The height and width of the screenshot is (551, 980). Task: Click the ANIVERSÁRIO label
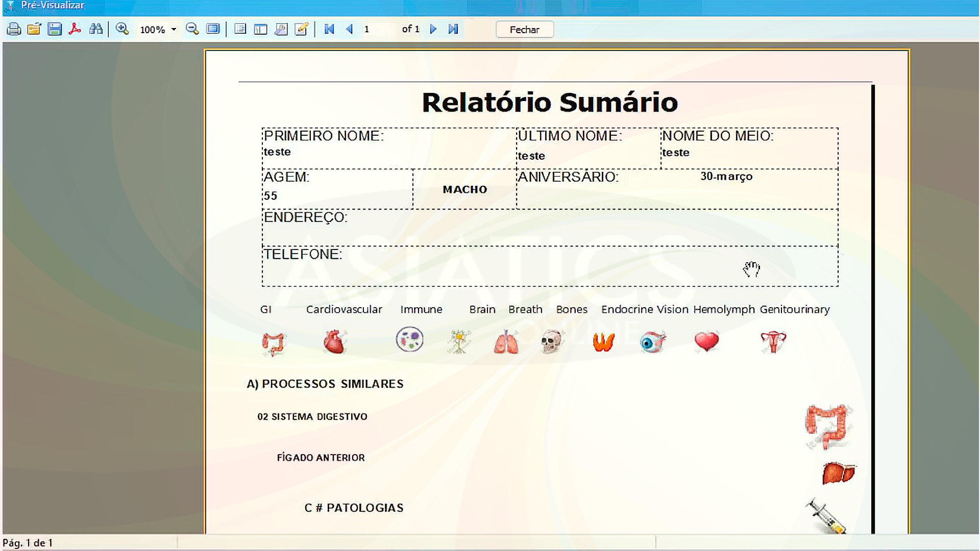(x=568, y=177)
